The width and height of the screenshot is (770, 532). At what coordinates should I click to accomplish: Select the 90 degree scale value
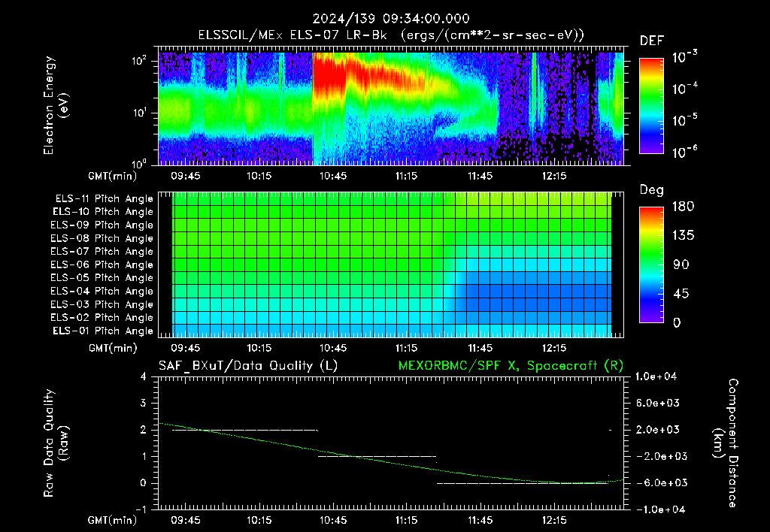681,264
